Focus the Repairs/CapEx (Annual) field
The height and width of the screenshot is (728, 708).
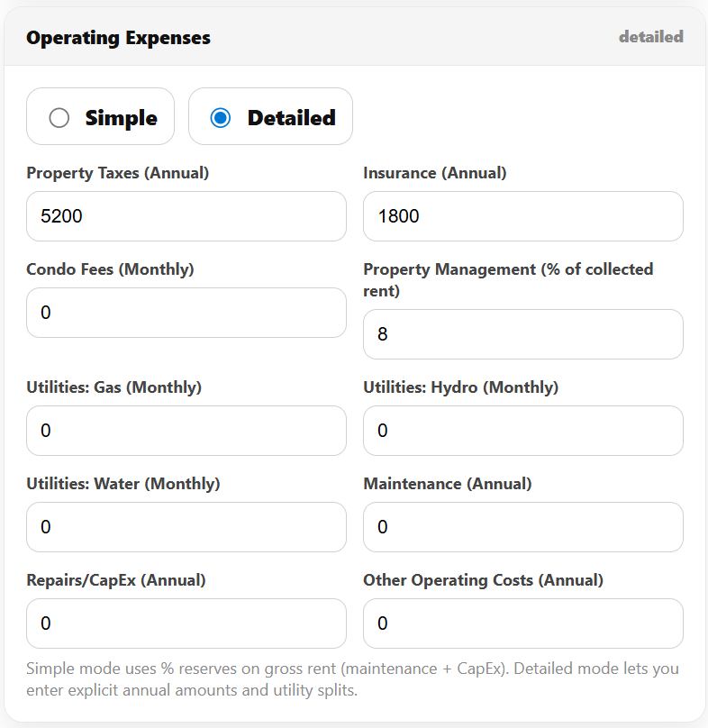[x=186, y=623]
